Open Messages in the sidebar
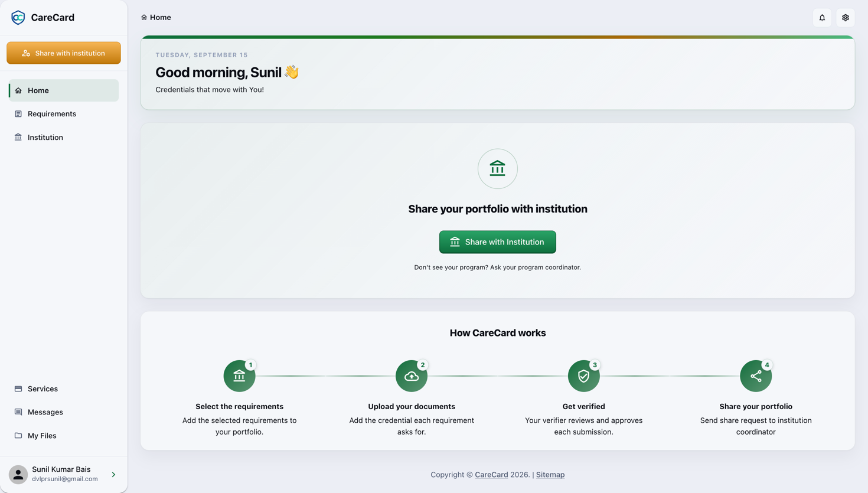 [64, 412]
